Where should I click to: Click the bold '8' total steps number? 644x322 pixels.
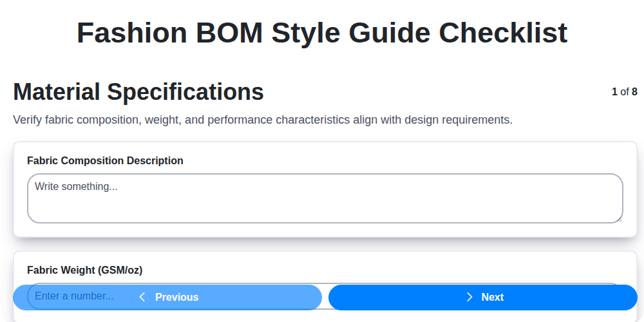click(x=634, y=92)
